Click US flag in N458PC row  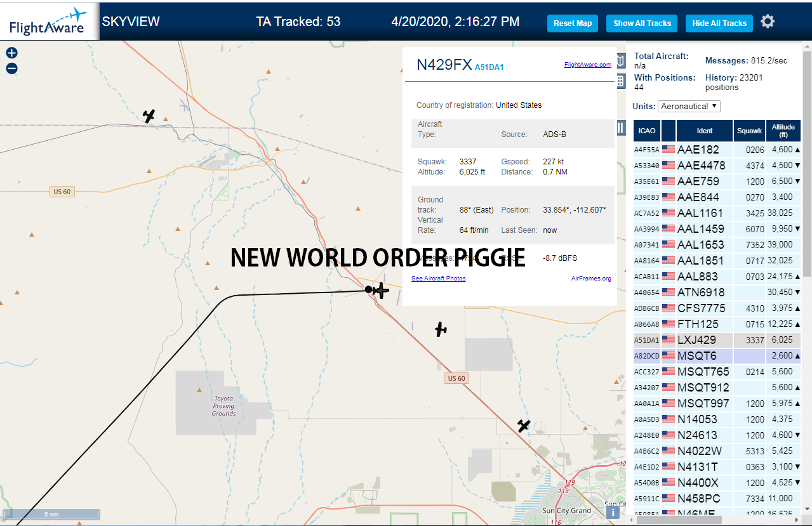(x=669, y=498)
